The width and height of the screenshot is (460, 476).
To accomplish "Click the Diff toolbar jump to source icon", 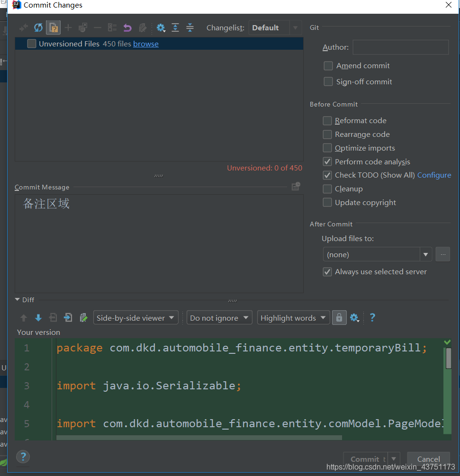I will click(83, 318).
